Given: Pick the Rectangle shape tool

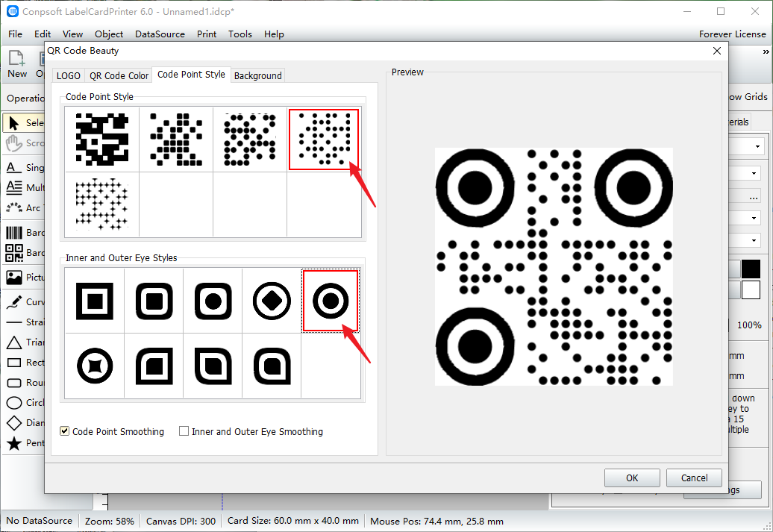Looking at the screenshot, I should [24, 363].
